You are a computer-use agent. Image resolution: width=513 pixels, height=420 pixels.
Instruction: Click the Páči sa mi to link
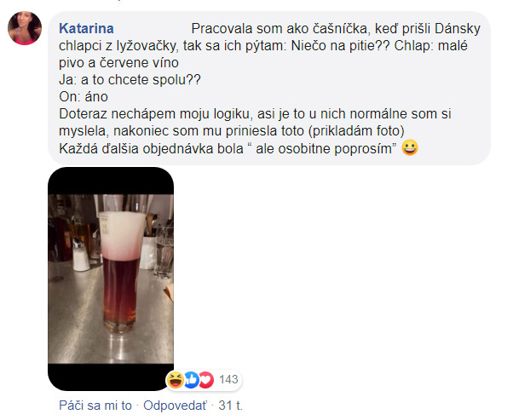(x=95, y=406)
